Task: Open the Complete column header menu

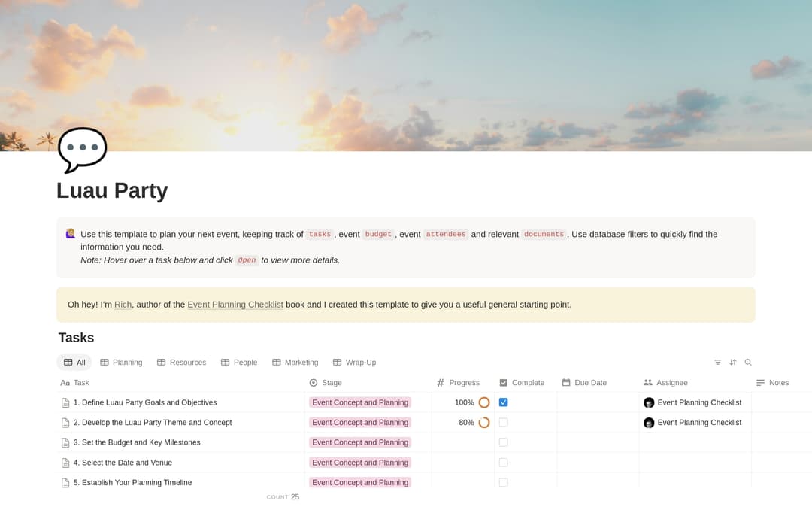Action: click(522, 383)
